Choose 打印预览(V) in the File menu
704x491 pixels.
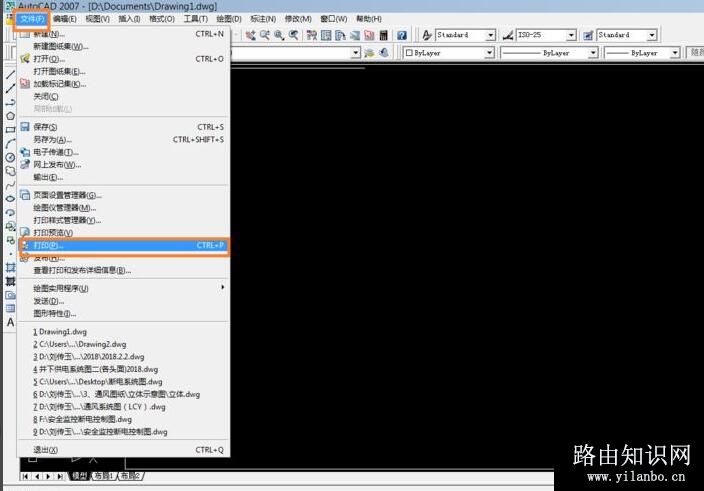pos(124,232)
